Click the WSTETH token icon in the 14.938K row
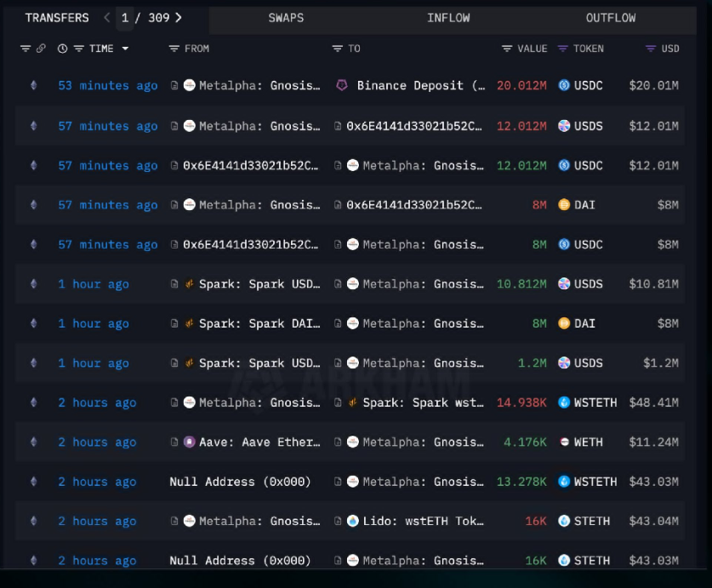This screenshot has height=588, width=712. pos(564,402)
